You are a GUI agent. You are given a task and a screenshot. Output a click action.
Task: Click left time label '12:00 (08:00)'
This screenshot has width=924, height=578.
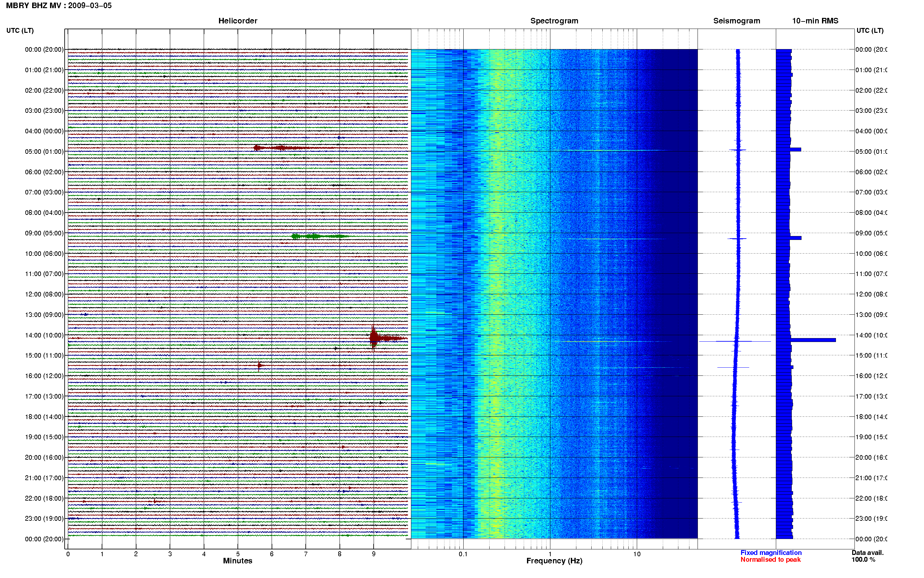pyautogui.click(x=44, y=294)
